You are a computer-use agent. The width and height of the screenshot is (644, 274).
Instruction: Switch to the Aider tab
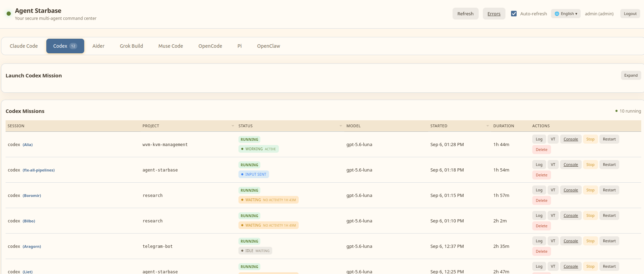(99, 46)
